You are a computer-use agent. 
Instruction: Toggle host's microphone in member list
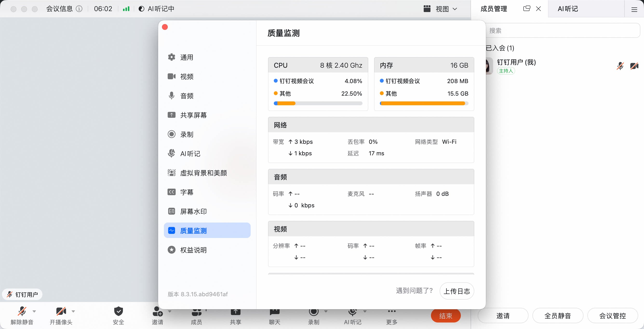620,66
